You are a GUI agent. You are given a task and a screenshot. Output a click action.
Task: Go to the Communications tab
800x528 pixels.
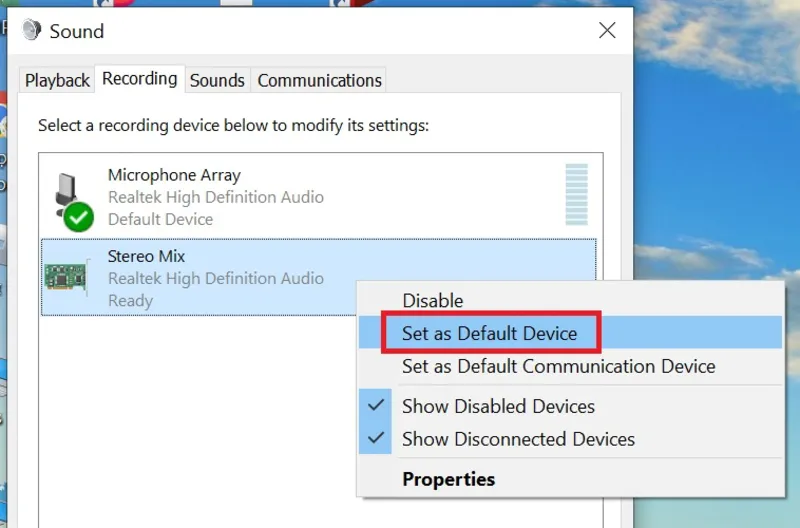(x=319, y=80)
